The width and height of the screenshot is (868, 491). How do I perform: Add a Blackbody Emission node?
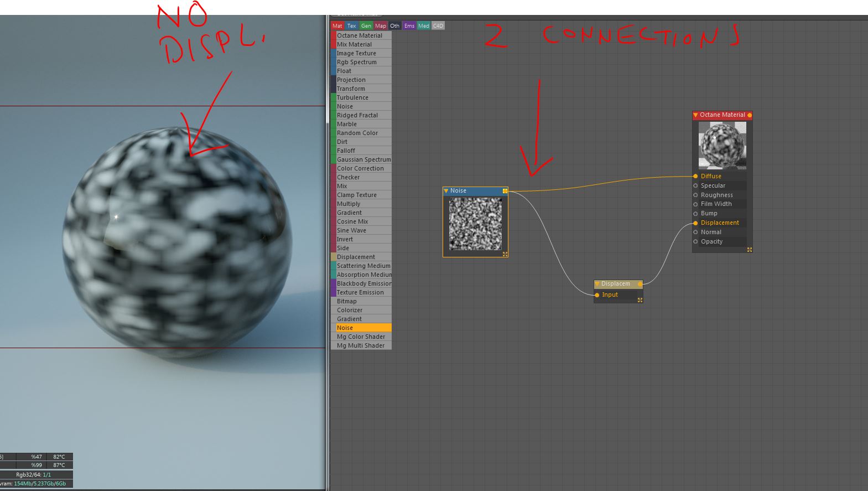[x=361, y=283]
